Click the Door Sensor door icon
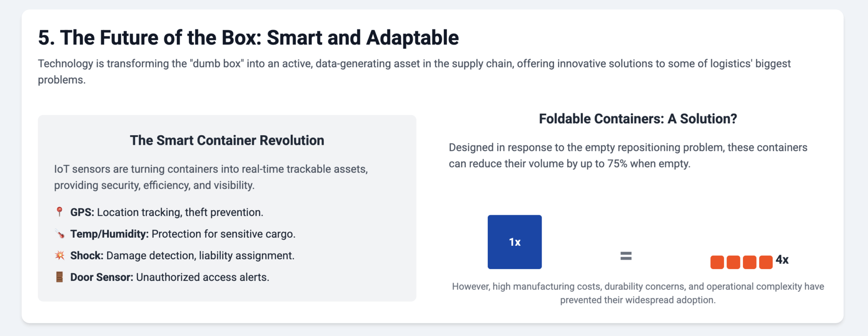868x336 pixels. [60, 277]
